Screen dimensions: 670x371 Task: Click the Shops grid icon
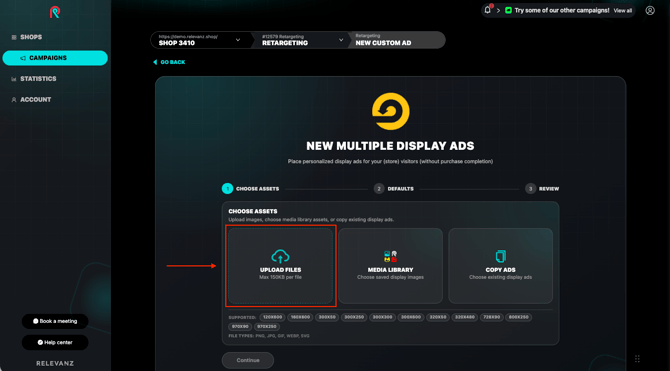[14, 37]
